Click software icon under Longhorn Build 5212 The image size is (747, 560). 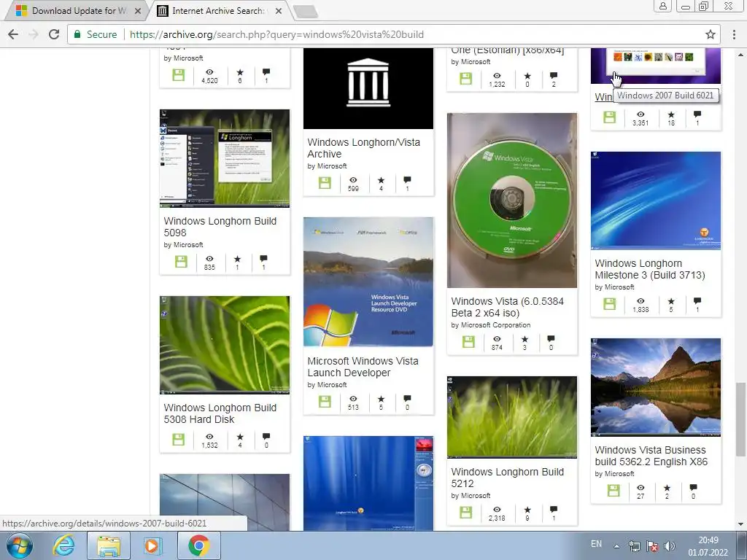[466, 513]
